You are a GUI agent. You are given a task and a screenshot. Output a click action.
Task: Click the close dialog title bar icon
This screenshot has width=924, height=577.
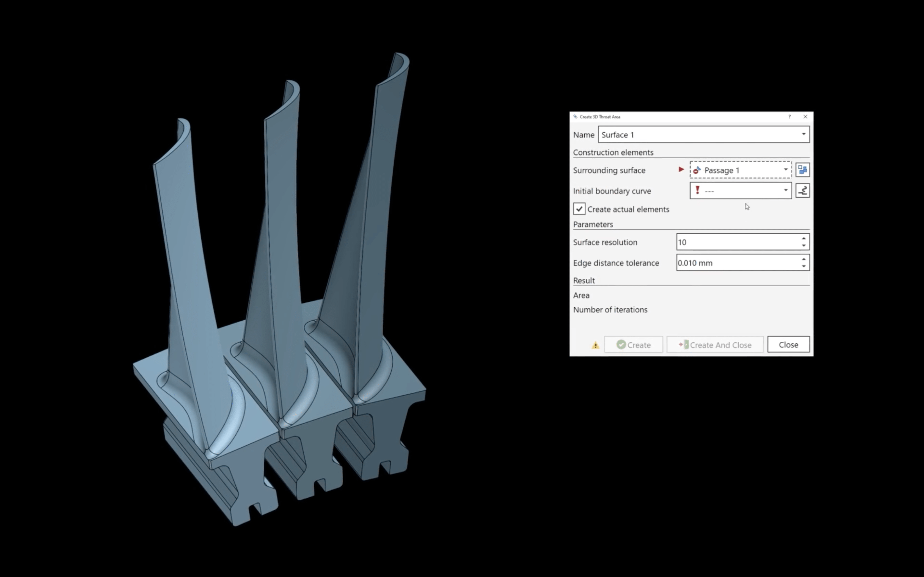tap(805, 116)
